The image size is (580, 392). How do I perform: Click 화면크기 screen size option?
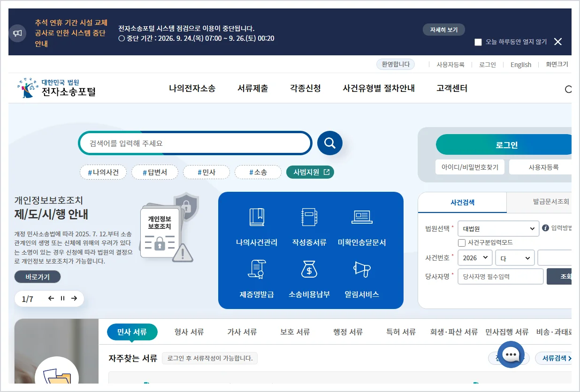click(x=557, y=64)
